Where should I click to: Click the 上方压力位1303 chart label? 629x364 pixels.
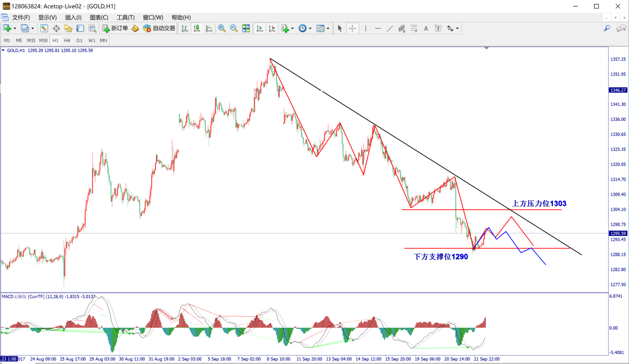pyautogui.click(x=539, y=204)
